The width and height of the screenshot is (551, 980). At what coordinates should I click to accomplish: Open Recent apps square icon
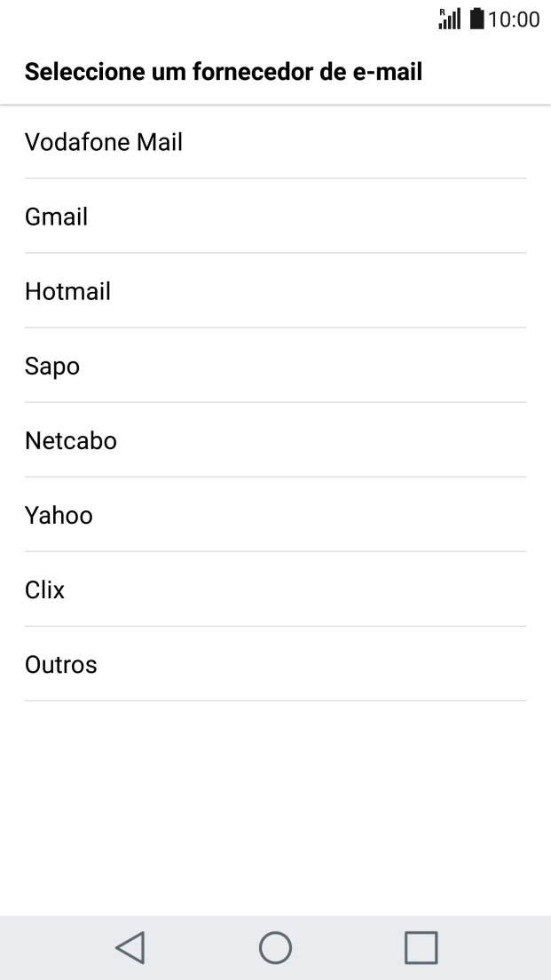[x=421, y=947]
